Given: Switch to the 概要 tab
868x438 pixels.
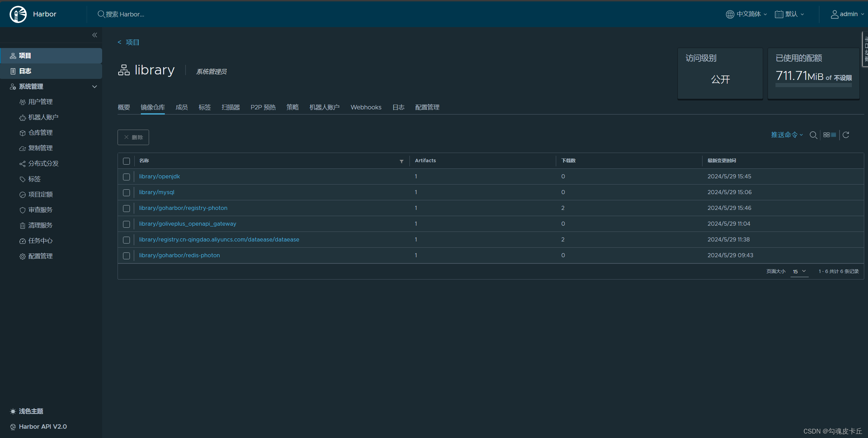Looking at the screenshot, I should tap(124, 107).
